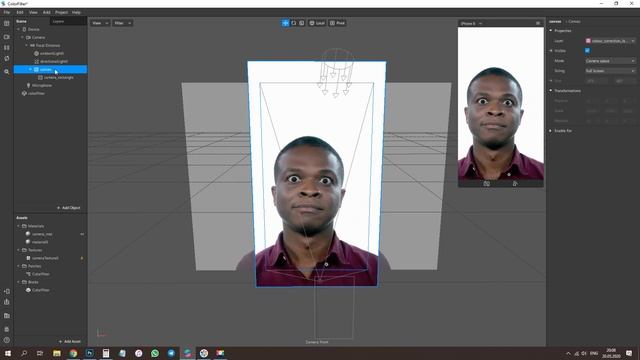Open Photoshop from the taskbar

89,353
